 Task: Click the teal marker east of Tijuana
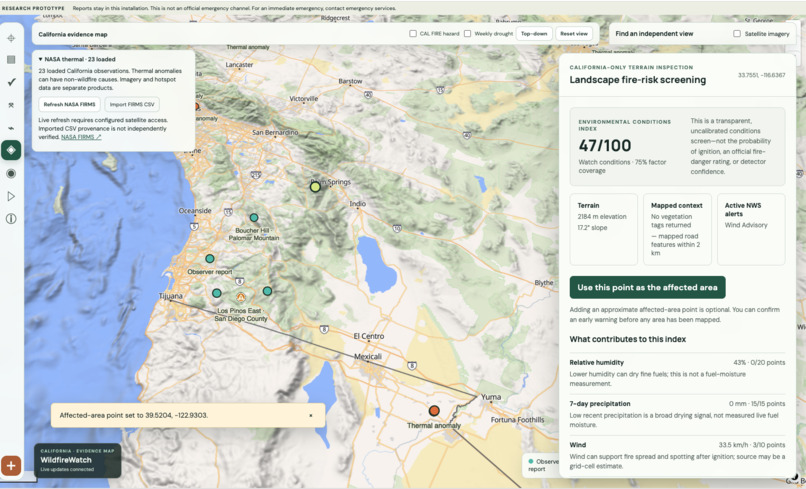(x=217, y=293)
